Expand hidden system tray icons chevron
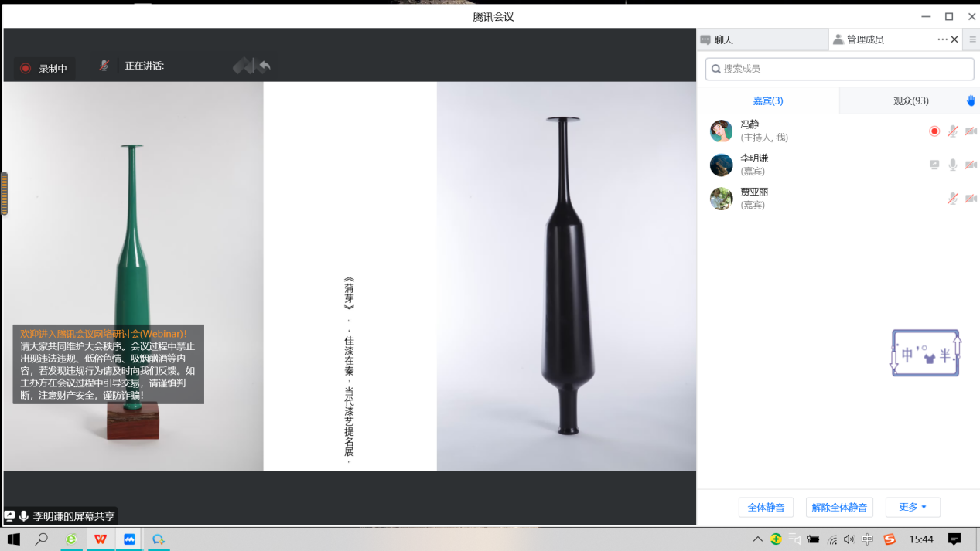 pyautogui.click(x=757, y=539)
